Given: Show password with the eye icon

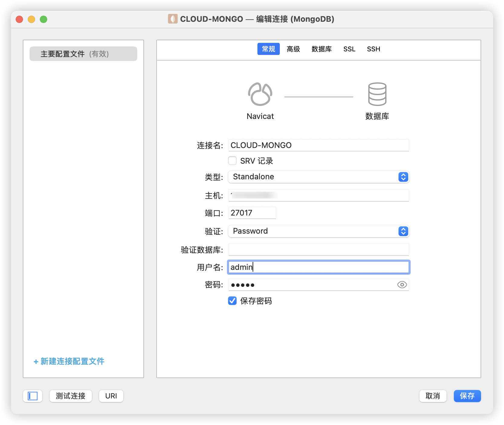Looking at the screenshot, I should point(402,285).
